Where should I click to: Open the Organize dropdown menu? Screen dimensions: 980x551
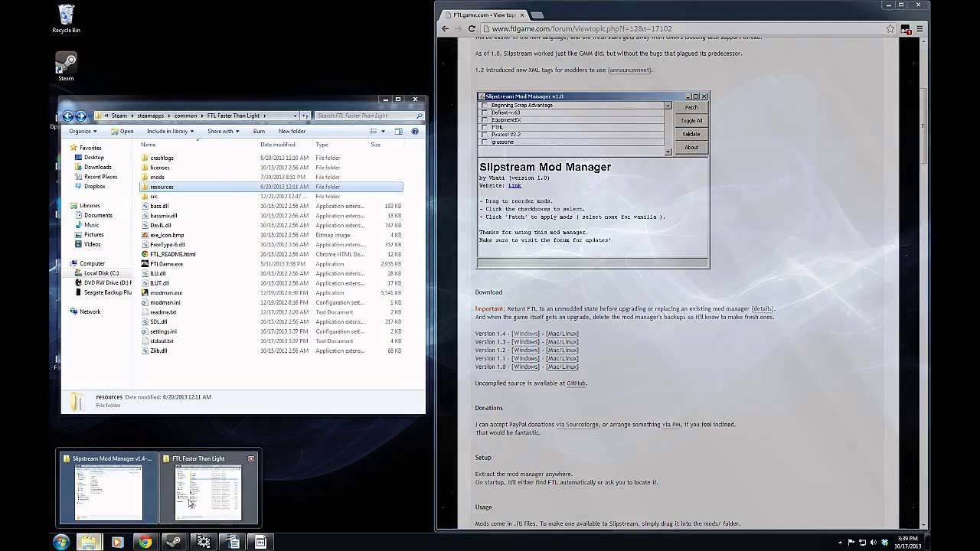pyautogui.click(x=83, y=131)
